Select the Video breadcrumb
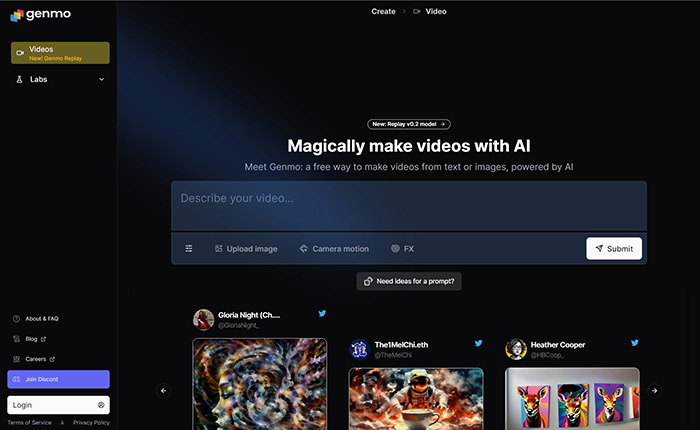 click(x=436, y=12)
